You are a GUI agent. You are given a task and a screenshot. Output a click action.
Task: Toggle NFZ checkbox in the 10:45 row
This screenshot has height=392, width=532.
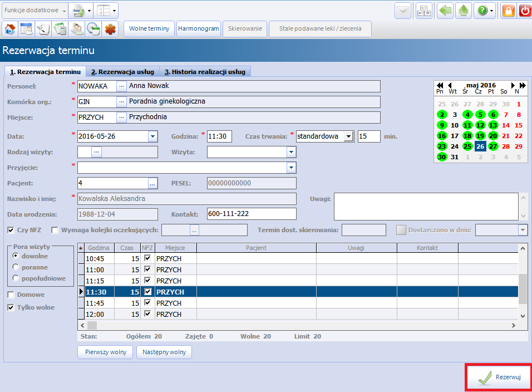click(x=147, y=258)
